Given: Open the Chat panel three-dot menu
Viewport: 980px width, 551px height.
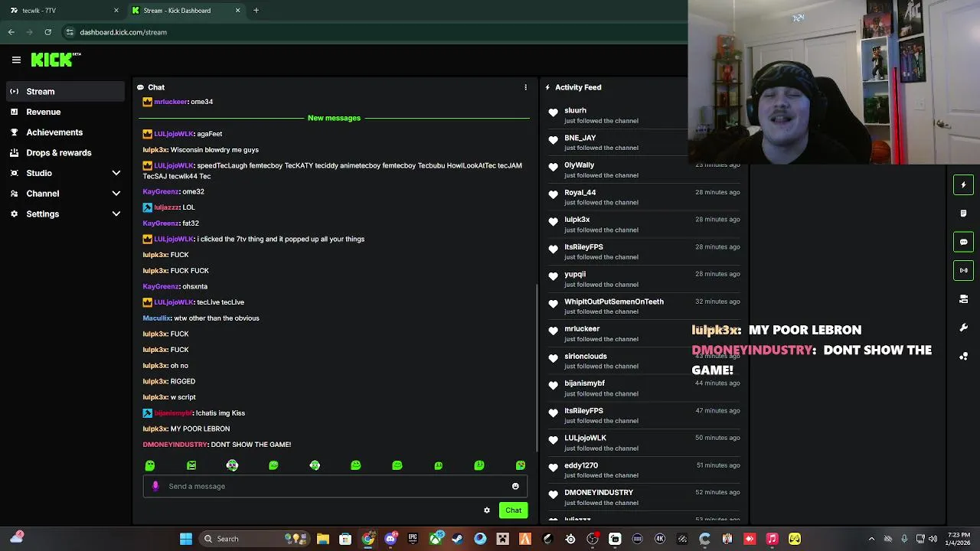Looking at the screenshot, I should point(525,87).
